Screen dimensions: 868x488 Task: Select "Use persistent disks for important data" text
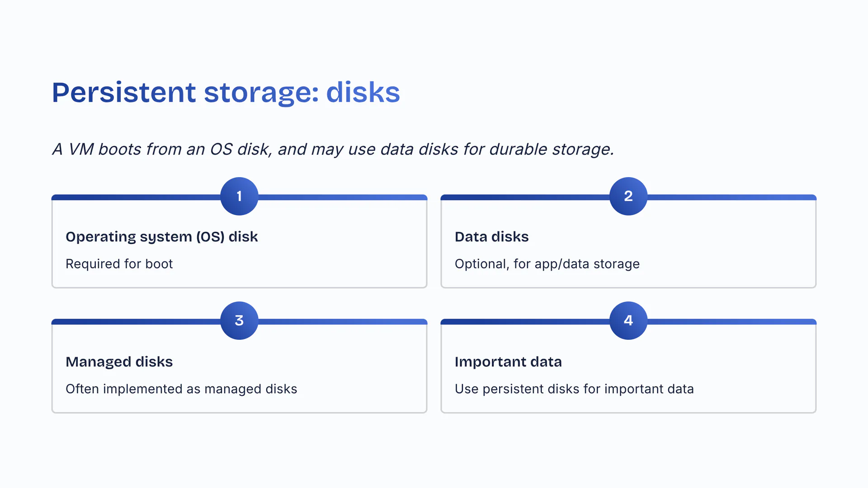click(x=574, y=389)
